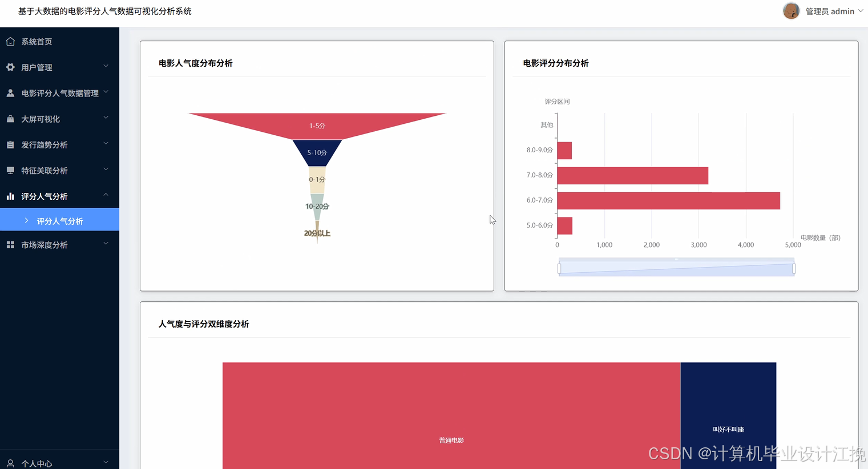Expand the 市场深度分析 chevron
Image resolution: width=868 pixels, height=469 pixels.
pyautogui.click(x=106, y=244)
